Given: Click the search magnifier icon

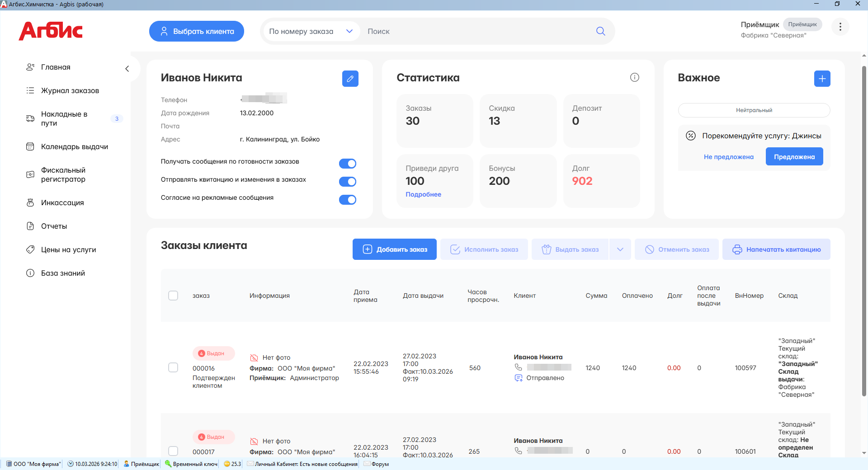Looking at the screenshot, I should click(x=600, y=31).
